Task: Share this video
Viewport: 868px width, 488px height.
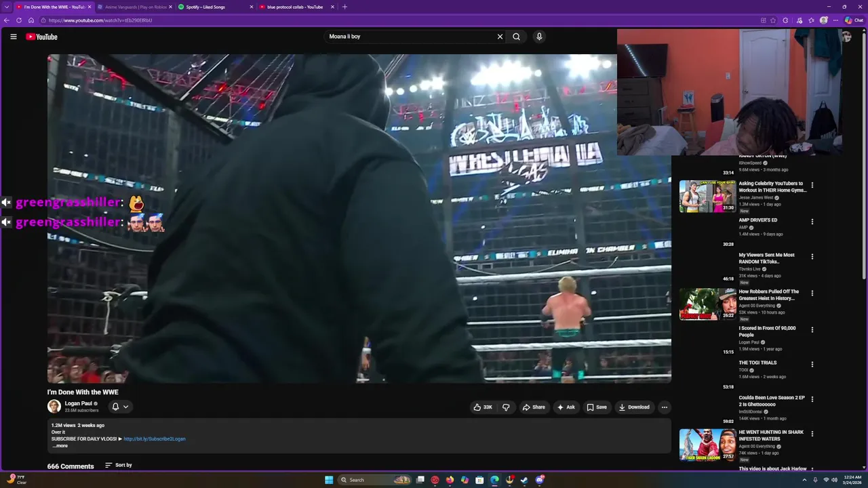Action: (534, 407)
